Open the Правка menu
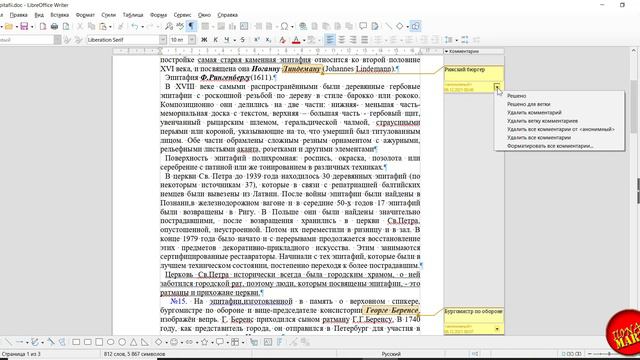640x360 pixels. [18, 15]
